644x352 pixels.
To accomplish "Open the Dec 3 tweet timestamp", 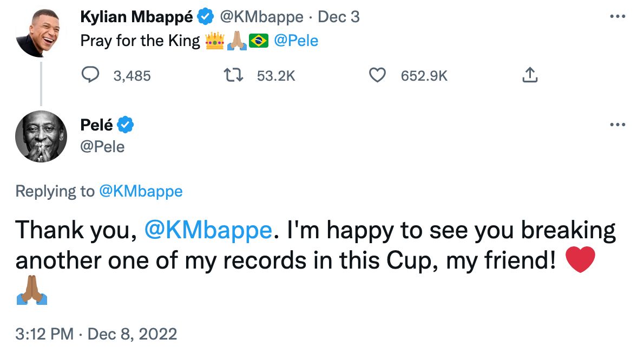I will pos(339,16).
